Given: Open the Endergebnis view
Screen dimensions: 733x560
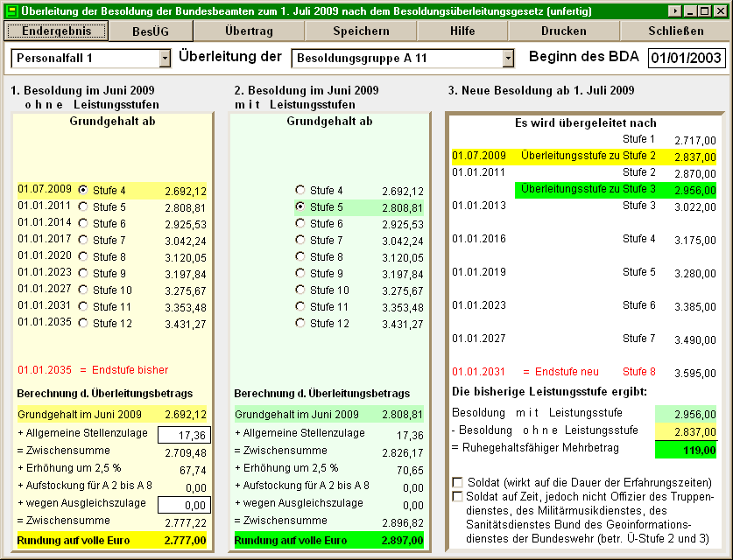Looking at the screenshot, I should pyautogui.click(x=57, y=31).
